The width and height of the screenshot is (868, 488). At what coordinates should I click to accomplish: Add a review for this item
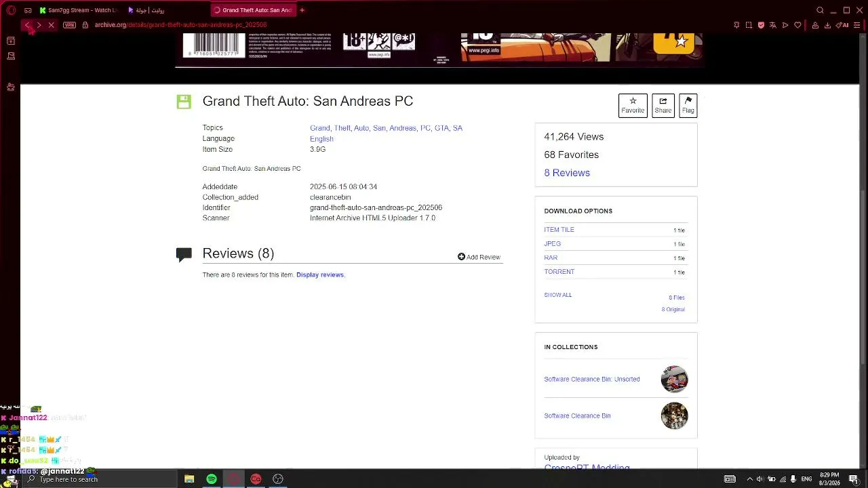(479, 257)
